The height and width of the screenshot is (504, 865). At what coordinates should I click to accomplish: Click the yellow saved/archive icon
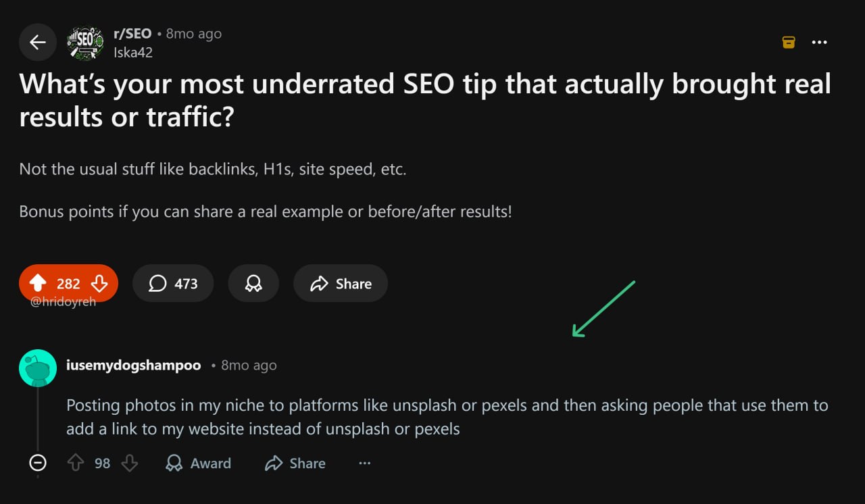pyautogui.click(x=788, y=42)
